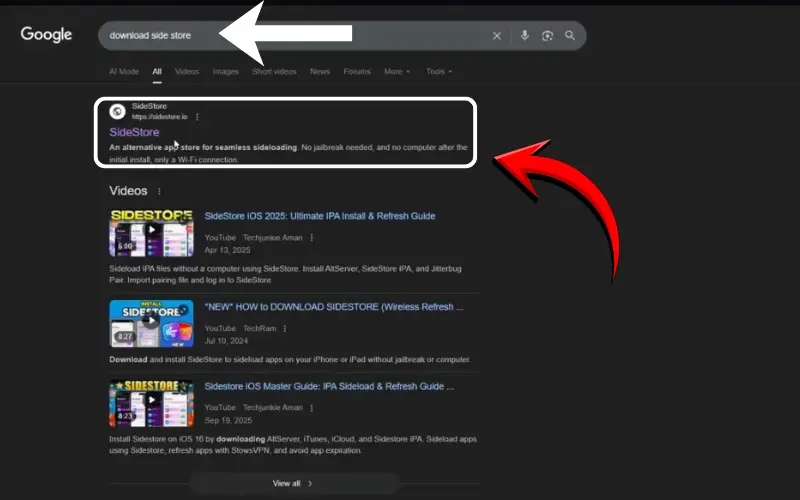Click the SideStore site favicon

[117, 111]
